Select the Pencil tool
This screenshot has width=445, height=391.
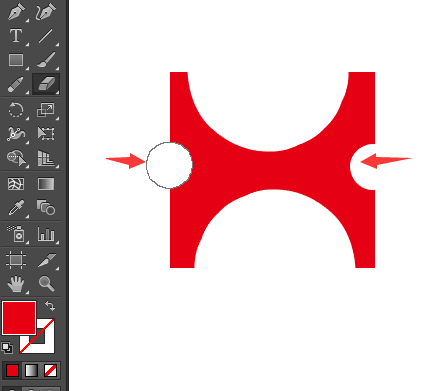pos(16,84)
